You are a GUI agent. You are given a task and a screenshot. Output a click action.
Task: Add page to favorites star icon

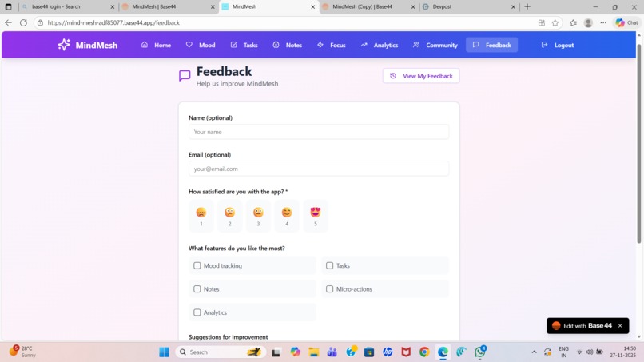[x=555, y=22]
